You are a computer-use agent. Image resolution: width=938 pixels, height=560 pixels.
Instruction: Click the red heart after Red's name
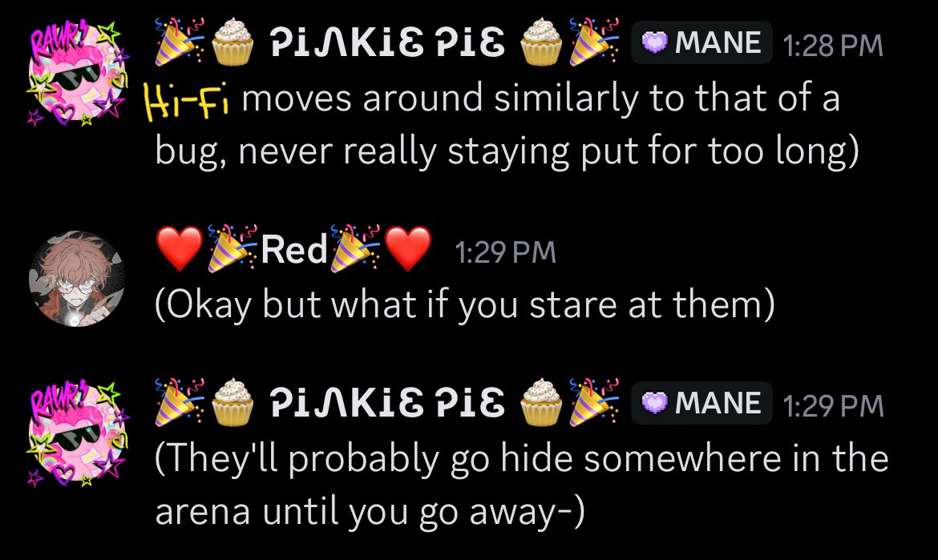click(408, 249)
